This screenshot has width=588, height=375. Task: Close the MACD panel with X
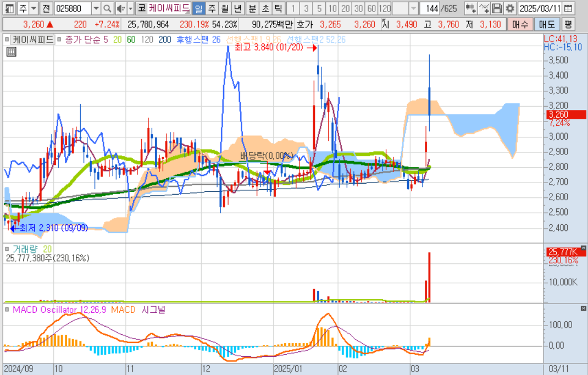click(583, 308)
